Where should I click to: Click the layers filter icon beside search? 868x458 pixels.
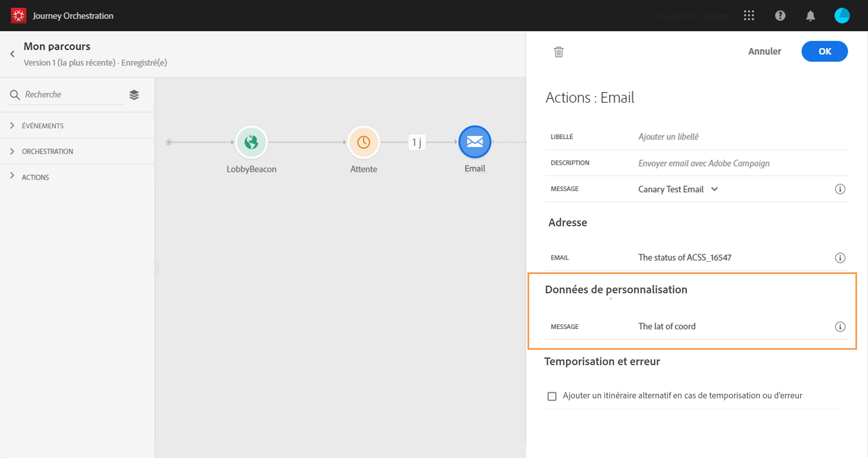pos(134,95)
